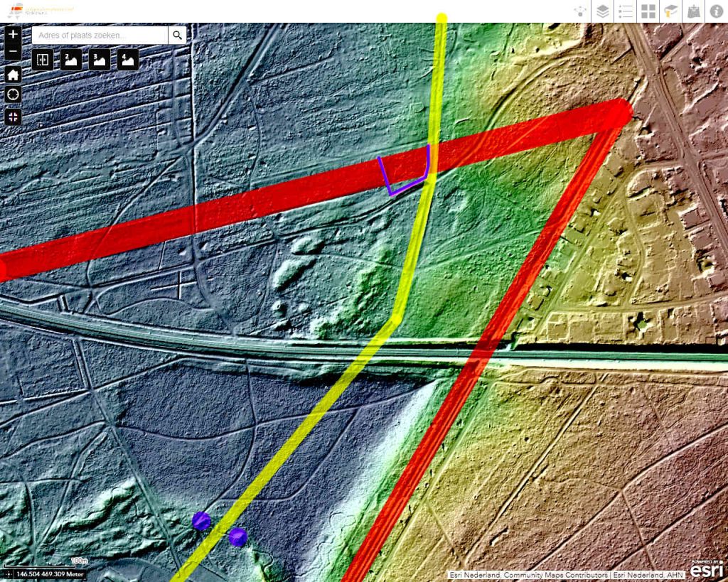This screenshot has width=728, height=582.
Task: Expand the legend panel
Action: [626, 11]
